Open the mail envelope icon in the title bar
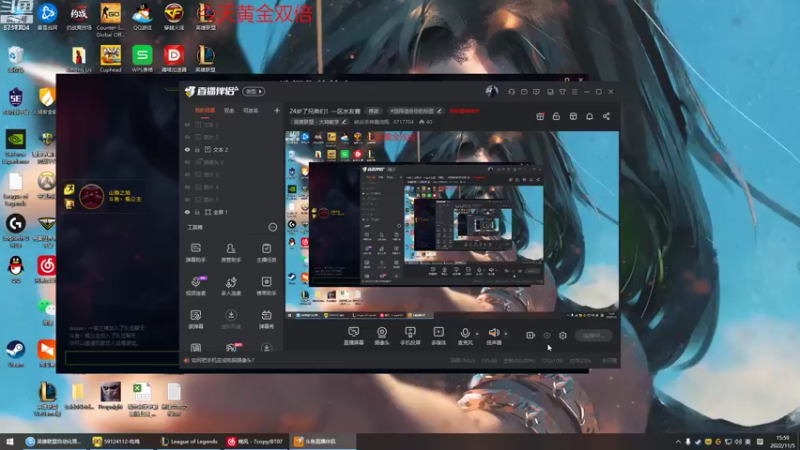Viewport: 800px width, 450px height. pos(524,92)
